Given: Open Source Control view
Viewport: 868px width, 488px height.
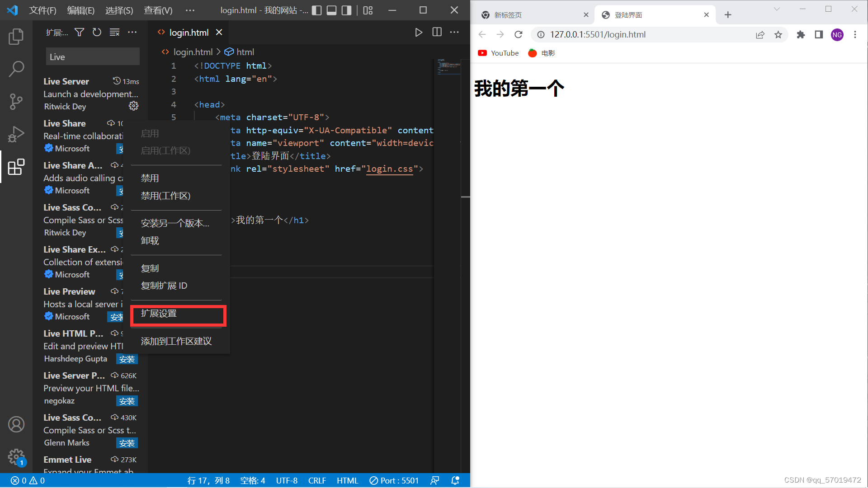Looking at the screenshot, I should point(16,102).
